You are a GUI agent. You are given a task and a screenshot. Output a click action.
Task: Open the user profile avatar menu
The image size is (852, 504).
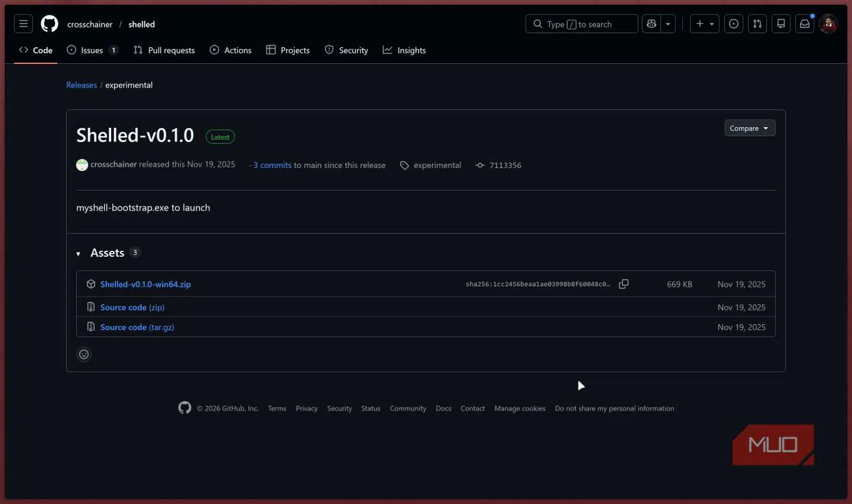pos(829,24)
